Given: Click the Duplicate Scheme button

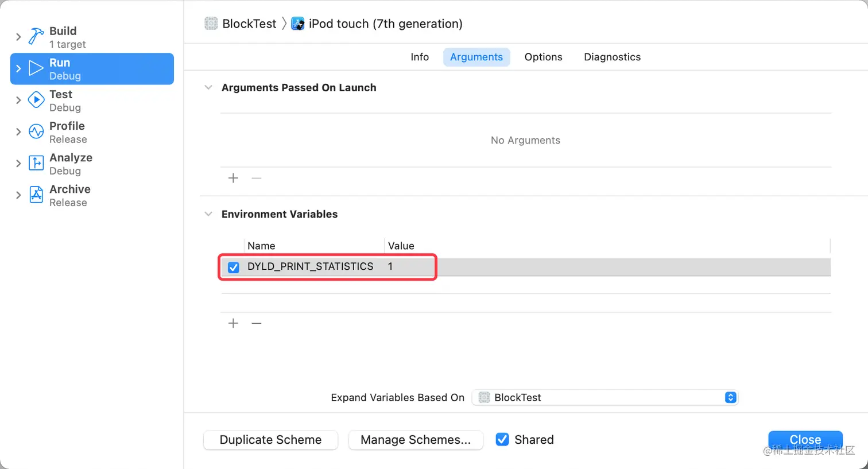Looking at the screenshot, I should (x=270, y=440).
